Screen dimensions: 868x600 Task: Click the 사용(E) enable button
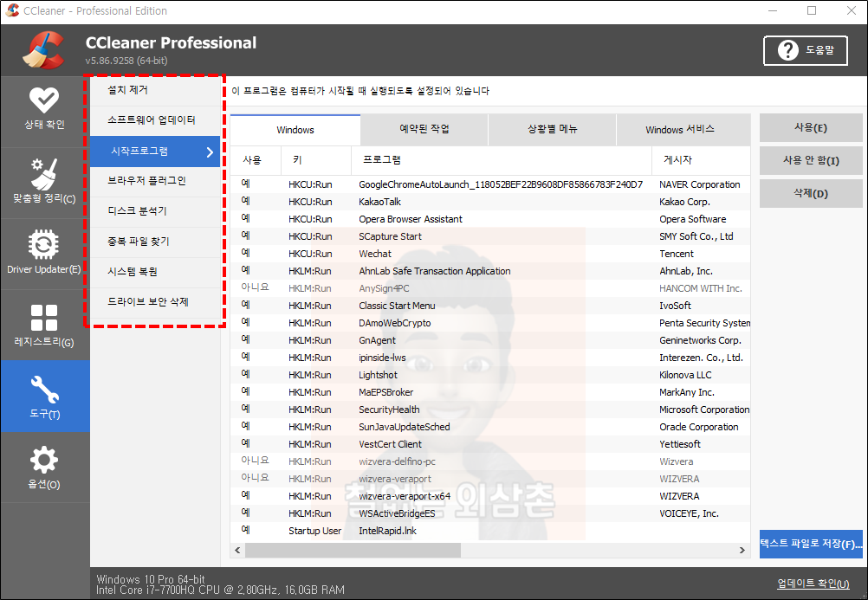pos(811,128)
